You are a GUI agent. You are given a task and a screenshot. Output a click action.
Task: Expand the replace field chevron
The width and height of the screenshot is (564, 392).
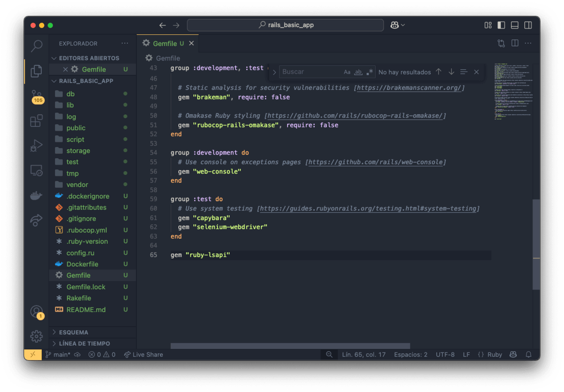click(x=274, y=72)
